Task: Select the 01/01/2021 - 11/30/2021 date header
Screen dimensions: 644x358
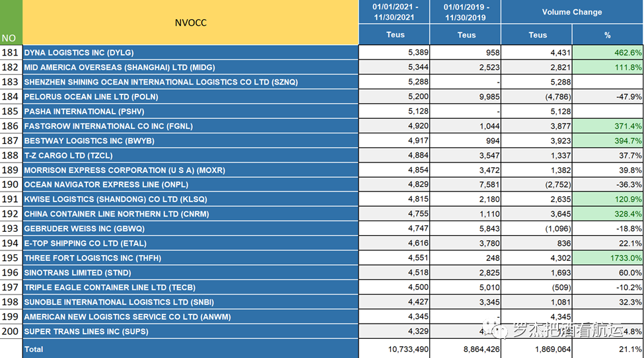Action: tap(394, 12)
